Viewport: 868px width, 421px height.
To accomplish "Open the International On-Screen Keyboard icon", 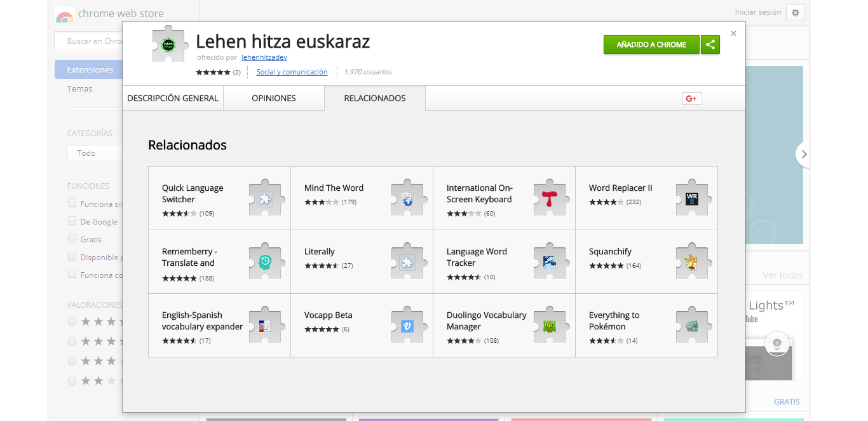I will pos(550,198).
